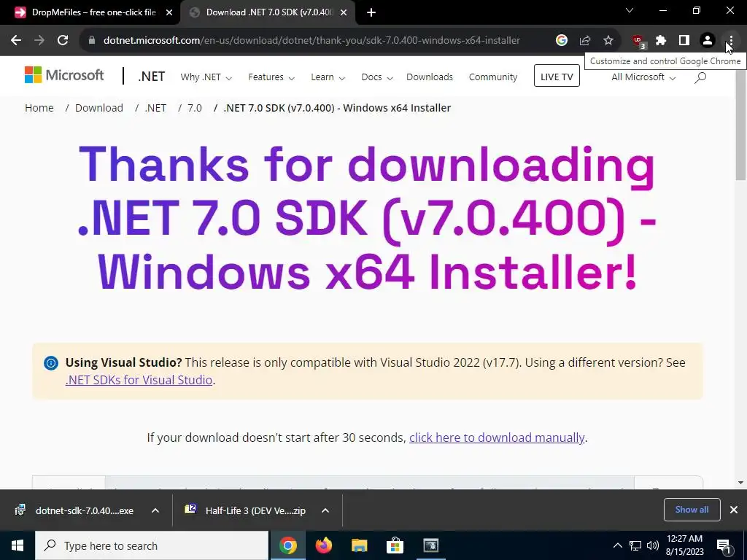Viewport: 747px width, 560px height.
Task: Open the notification center icon
Action: tap(724, 545)
